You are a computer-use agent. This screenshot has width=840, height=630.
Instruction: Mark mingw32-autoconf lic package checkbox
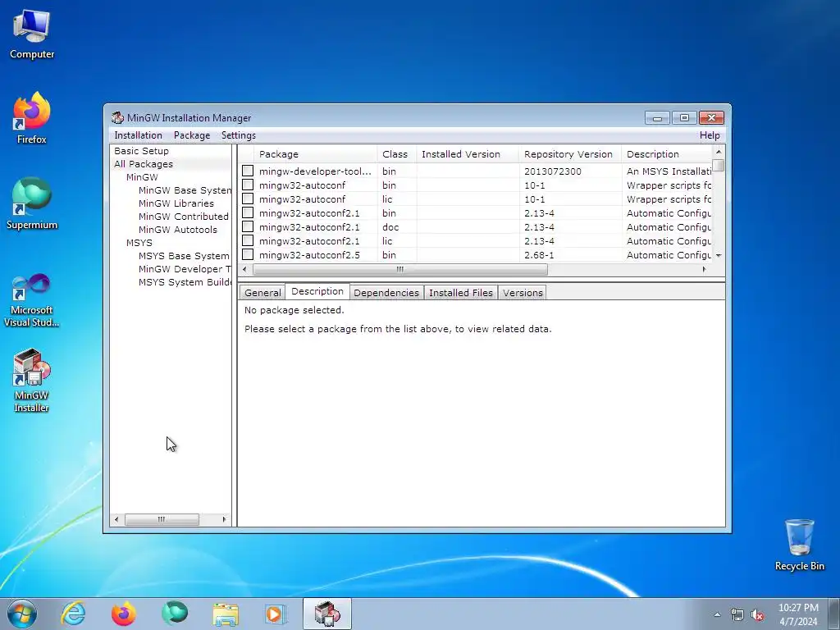pos(248,199)
